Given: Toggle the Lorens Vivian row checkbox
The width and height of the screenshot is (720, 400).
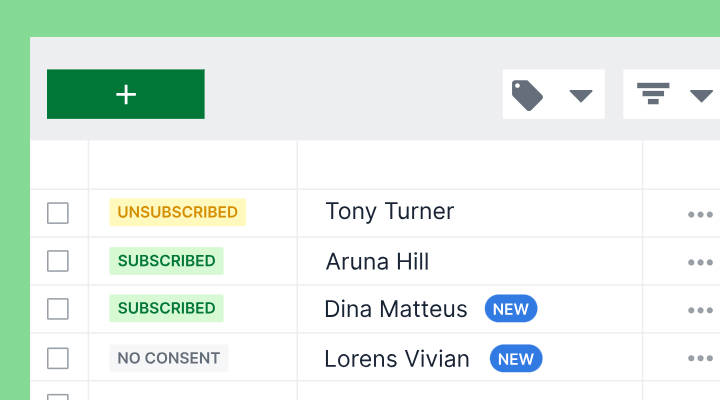Looking at the screenshot, I should coord(58,358).
